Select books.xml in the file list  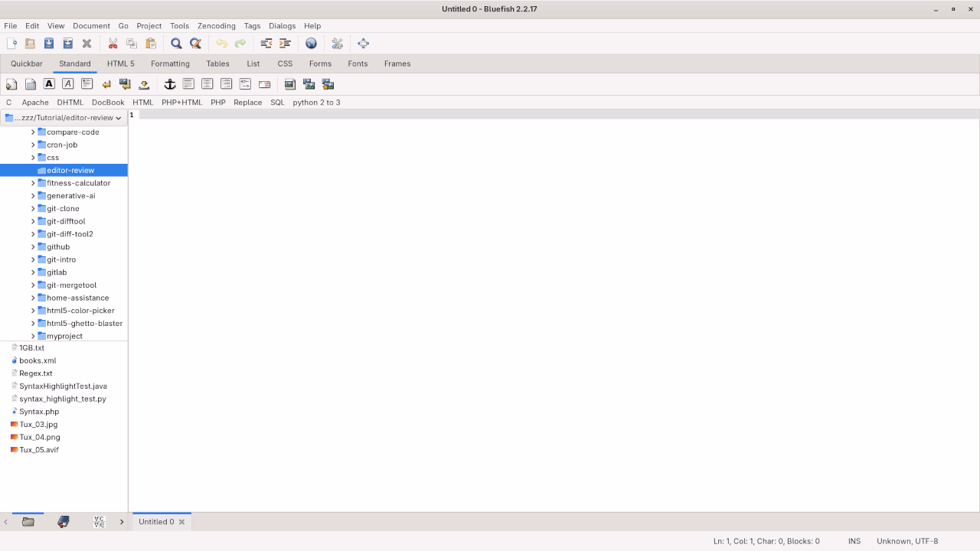[x=38, y=360]
